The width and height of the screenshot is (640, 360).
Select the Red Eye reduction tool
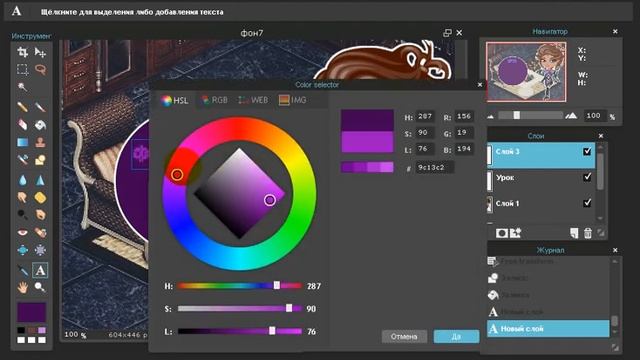pyautogui.click(x=22, y=232)
